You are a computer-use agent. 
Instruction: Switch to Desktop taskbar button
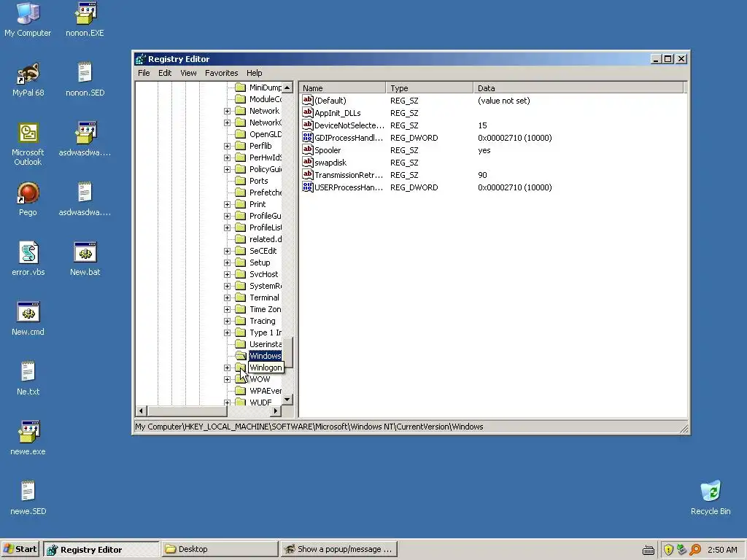[220, 549]
